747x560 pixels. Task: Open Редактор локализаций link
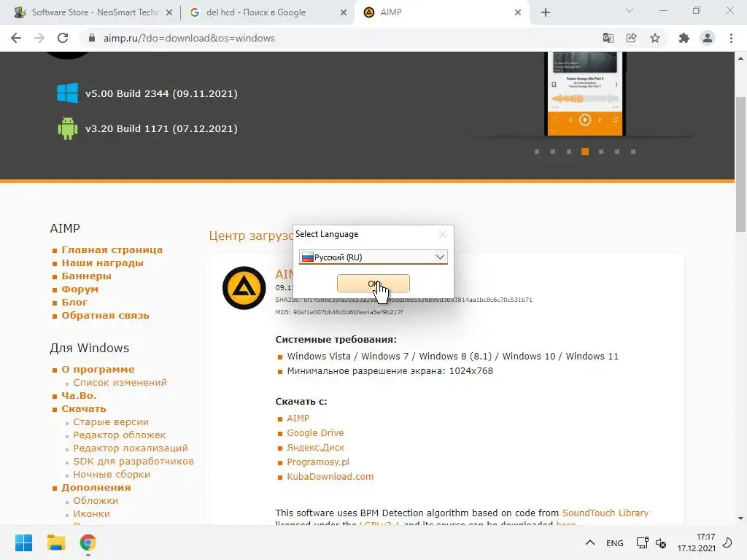(x=131, y=448)
